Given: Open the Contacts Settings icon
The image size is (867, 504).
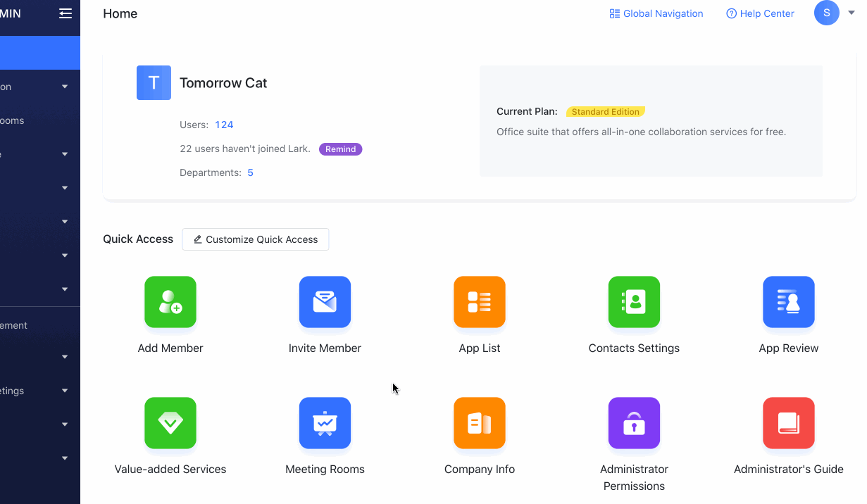Looking at the screenshot, I should [x=634, y=302].
